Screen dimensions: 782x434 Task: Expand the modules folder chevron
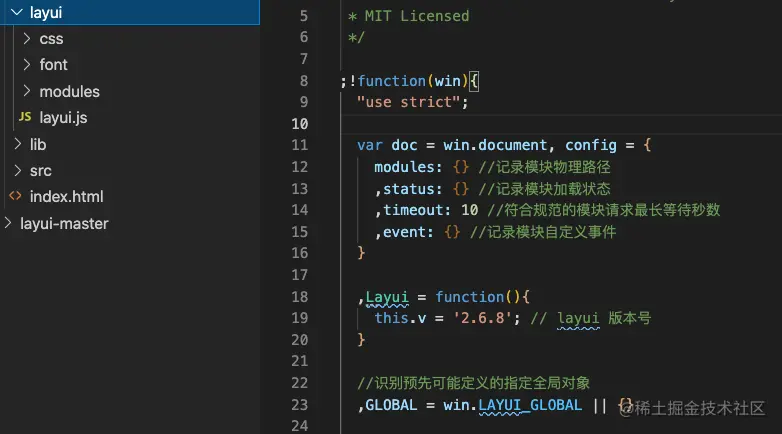coord(27,91)
